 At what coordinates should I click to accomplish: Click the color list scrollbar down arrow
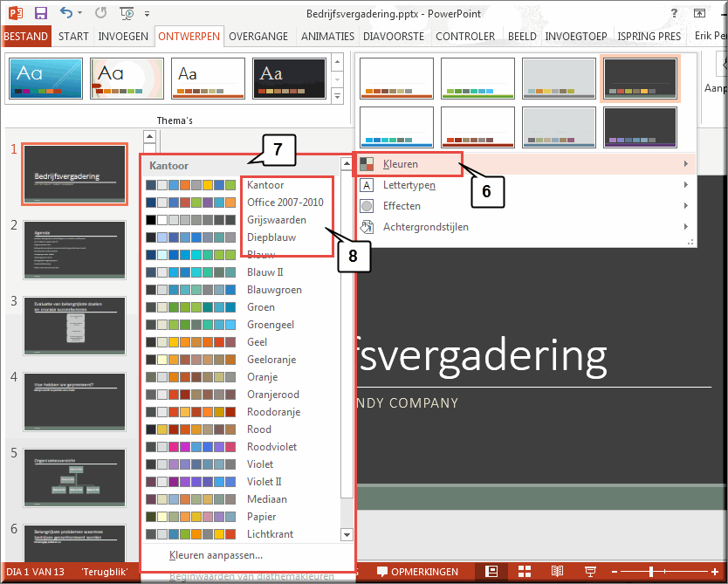click(x=347, y=535)
